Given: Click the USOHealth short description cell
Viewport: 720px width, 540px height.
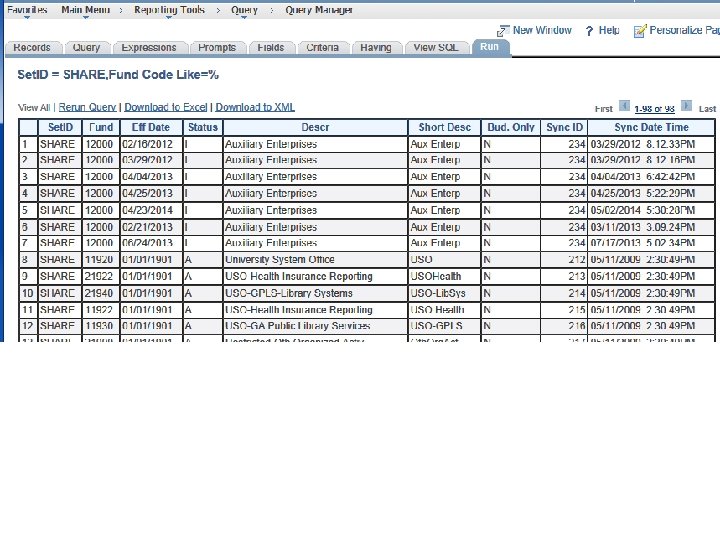Looking at the screenshot, I should 444,276.
